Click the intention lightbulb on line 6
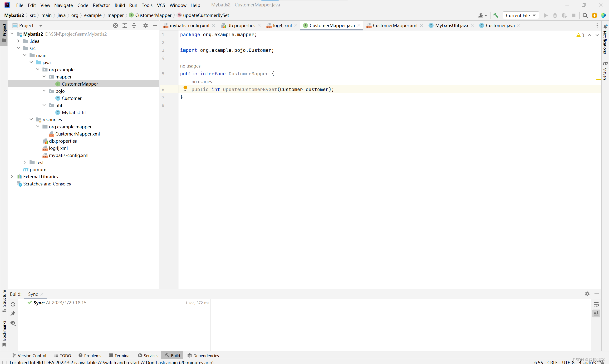 (x=185, y=88)
